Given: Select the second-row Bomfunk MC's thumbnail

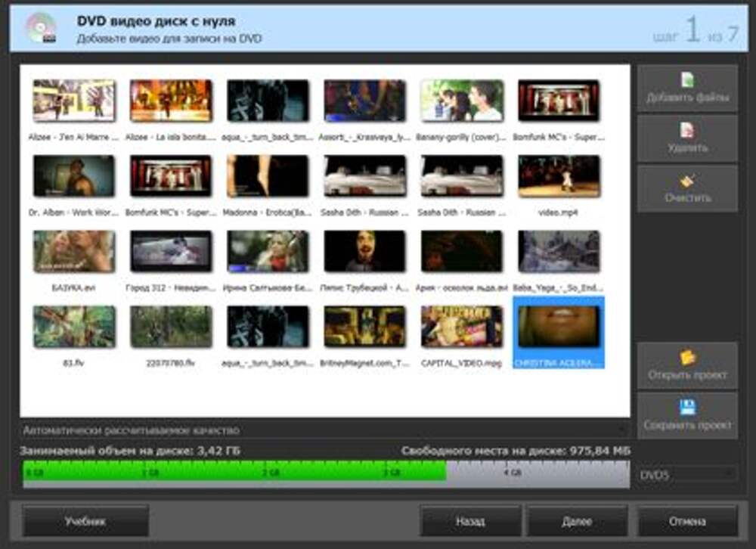Looking at the screenshot, I should (171, 175).
